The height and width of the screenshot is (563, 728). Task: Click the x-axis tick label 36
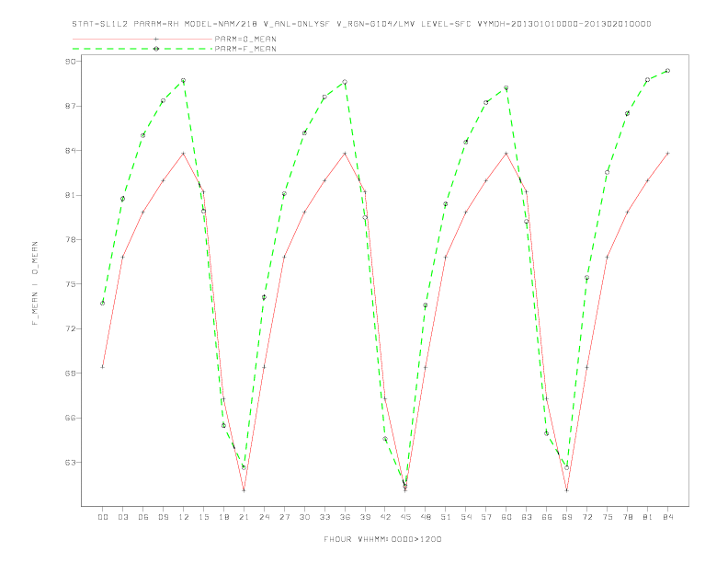pyautogui.click(x=345, y=517)
